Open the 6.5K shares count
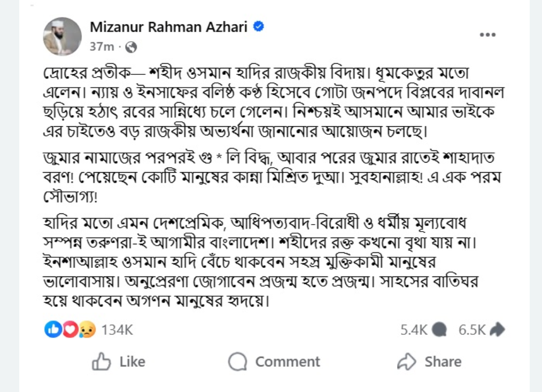The image size is (542, 392). pyautogui.click(x=472, y=330)
